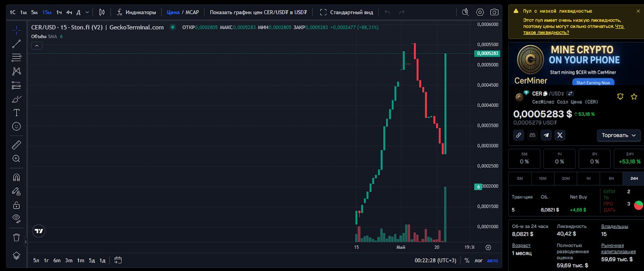Viewport: 644px width, 271px height.
Task: Select the 1H stats tab
Action: (588, 178)
